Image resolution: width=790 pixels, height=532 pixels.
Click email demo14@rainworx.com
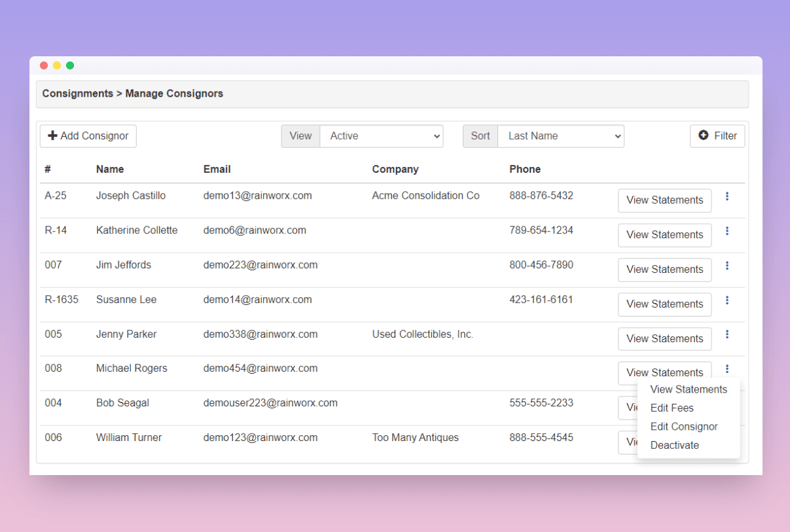pyautogui.click(x=258, y=300)
